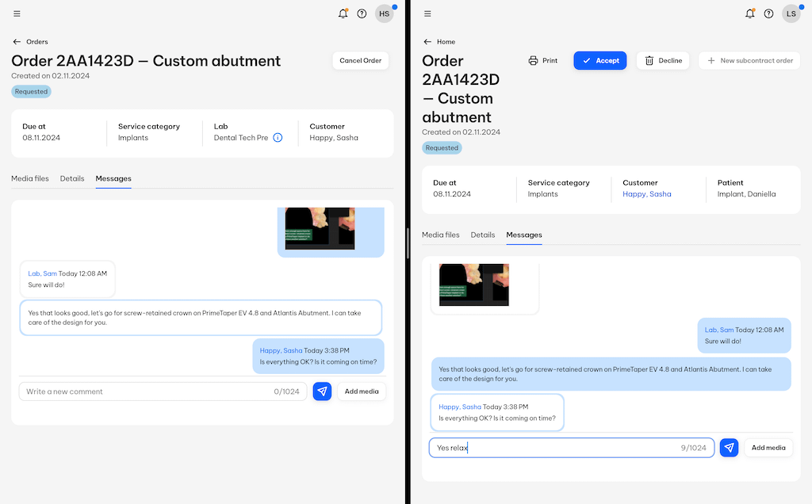Switch to Media files tab in left pane

tap(30, 178)
